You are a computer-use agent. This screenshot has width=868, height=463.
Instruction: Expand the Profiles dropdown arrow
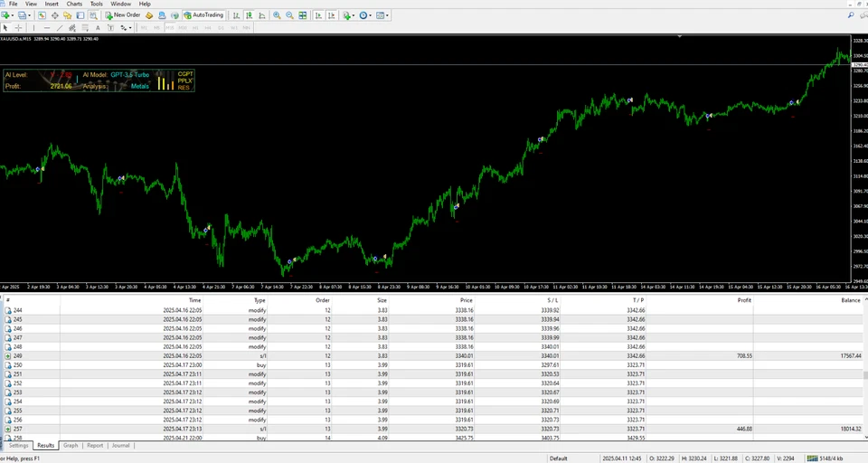[x=29, y=15]
